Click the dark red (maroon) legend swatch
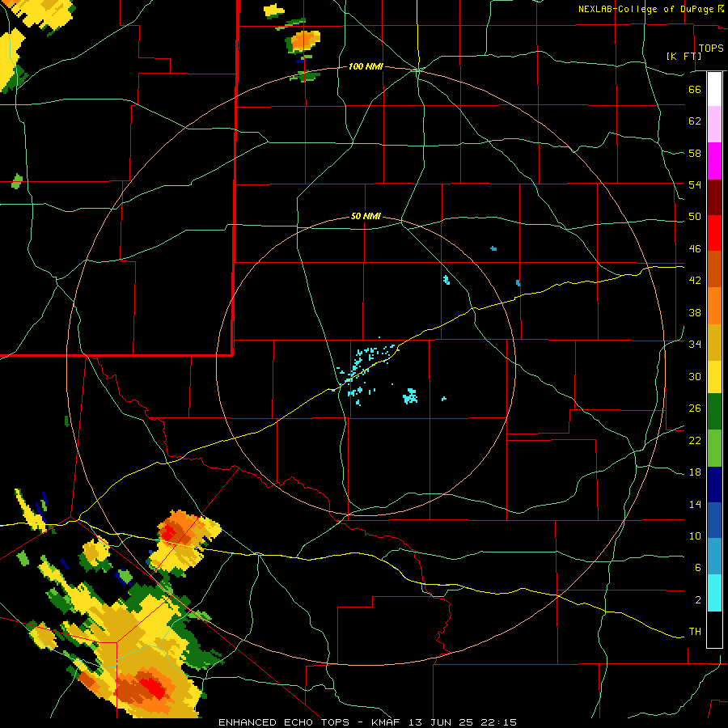Viewport: 728px width, 728px height. point(714,197)
